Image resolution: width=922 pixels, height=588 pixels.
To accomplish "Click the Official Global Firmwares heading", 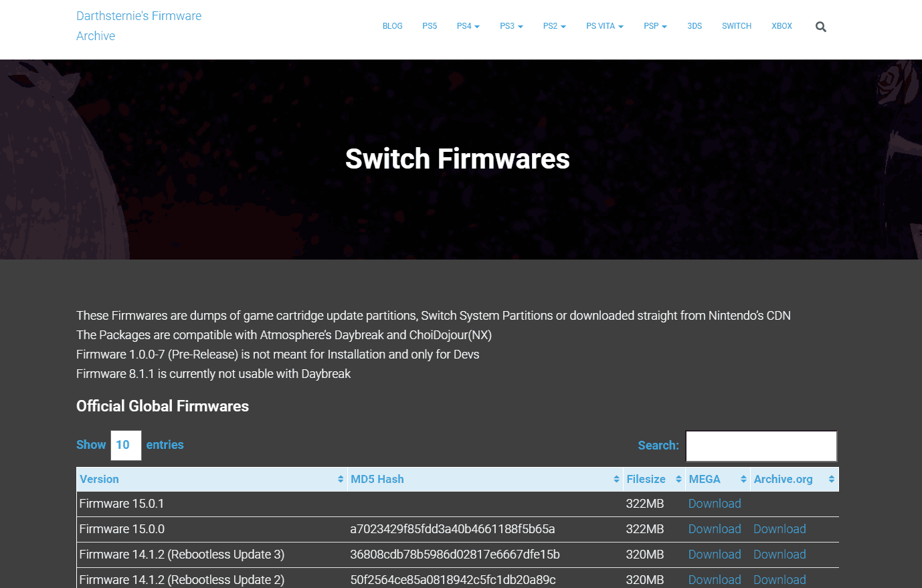I will click(x=163, y=406).
